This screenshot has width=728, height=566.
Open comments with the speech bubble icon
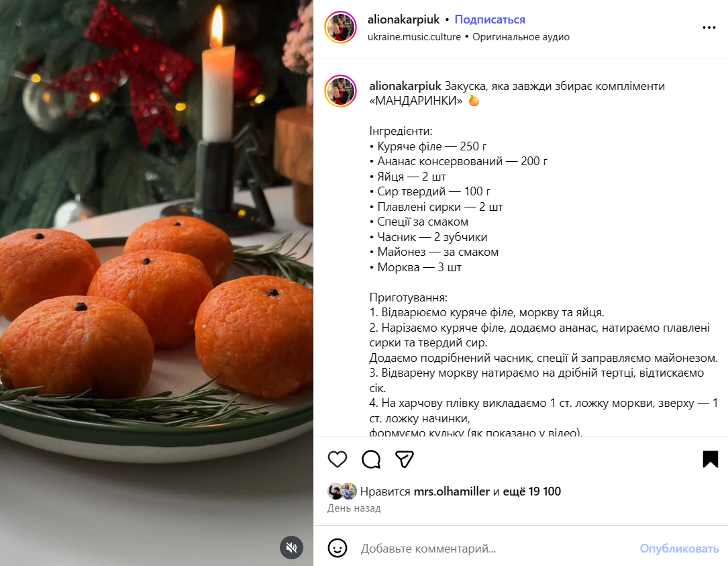click(371, 459)
